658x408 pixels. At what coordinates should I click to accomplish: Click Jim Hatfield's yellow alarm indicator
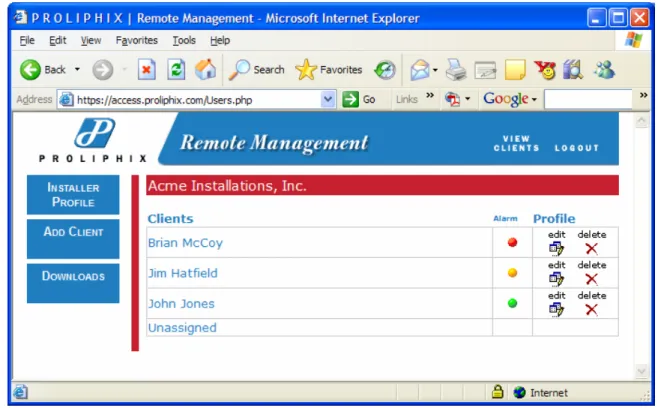point(512,273)
